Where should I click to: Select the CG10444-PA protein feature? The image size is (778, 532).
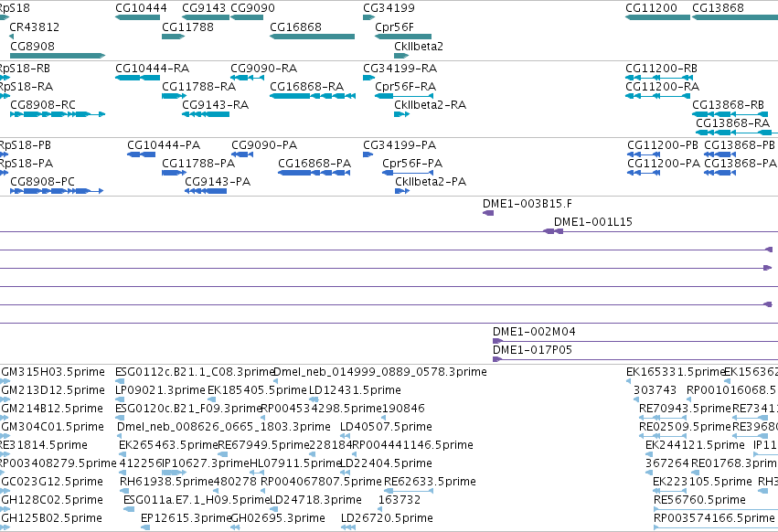click(x=142, y=154)
